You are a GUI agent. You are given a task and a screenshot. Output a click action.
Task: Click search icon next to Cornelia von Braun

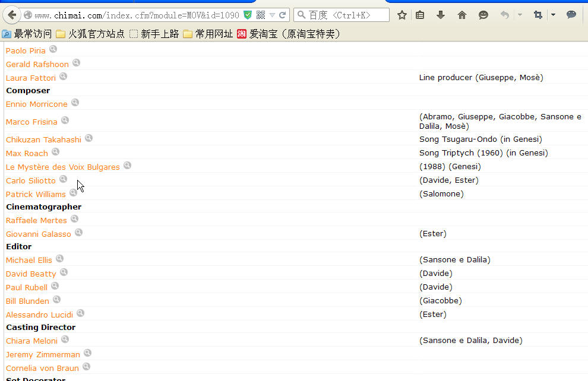click(x=87, y=366)
